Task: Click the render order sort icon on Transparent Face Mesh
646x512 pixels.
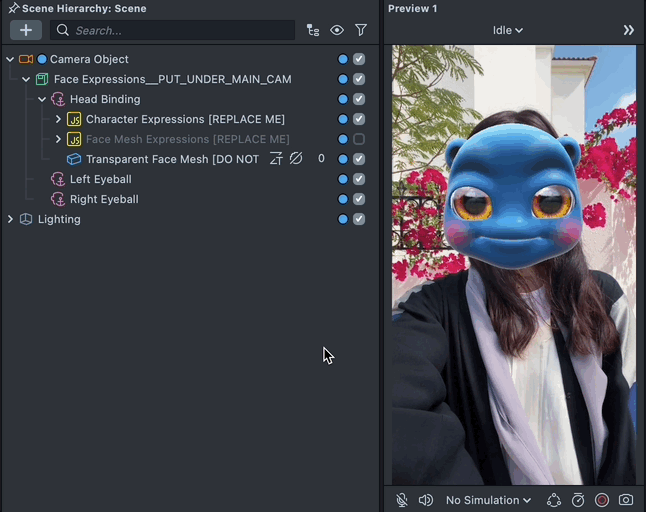Action: click(x=276, y=159)
